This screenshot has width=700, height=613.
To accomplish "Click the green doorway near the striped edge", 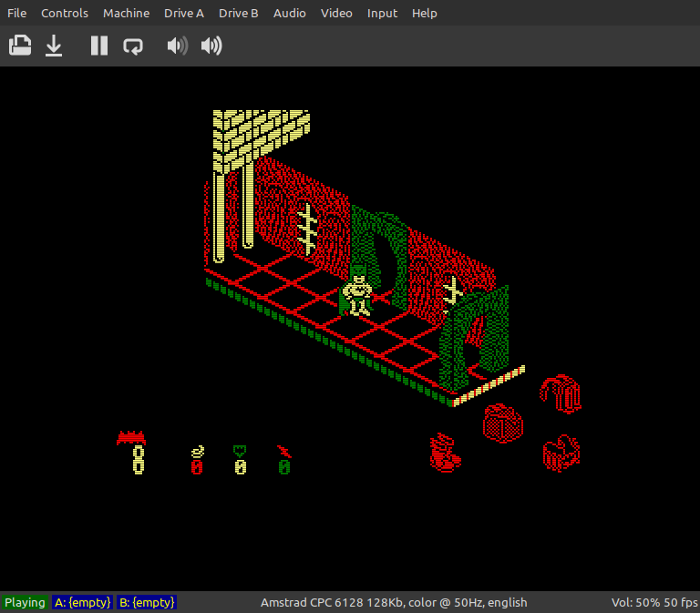I will click(x=474, y=339).
